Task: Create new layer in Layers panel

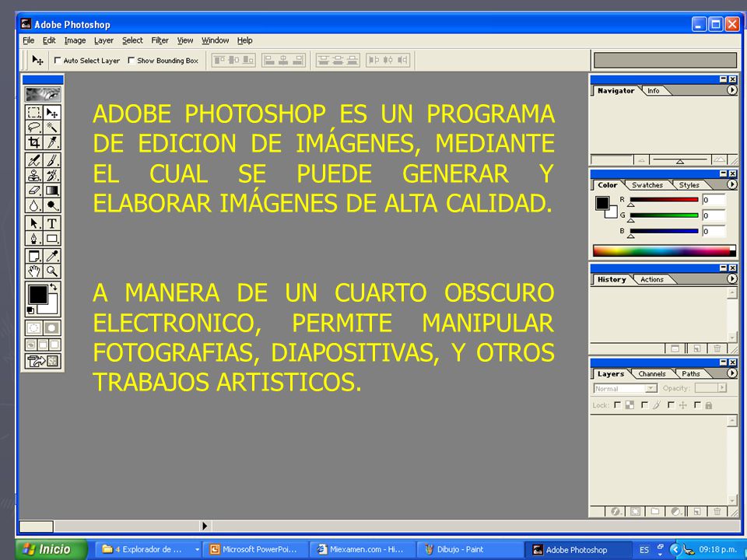Action: tap(696, 512)
